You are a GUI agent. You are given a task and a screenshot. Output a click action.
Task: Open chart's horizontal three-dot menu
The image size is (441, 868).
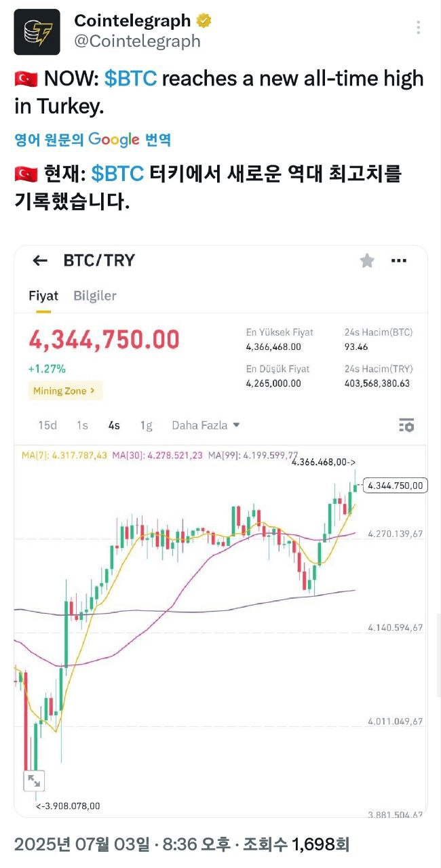tap(399, 260)
